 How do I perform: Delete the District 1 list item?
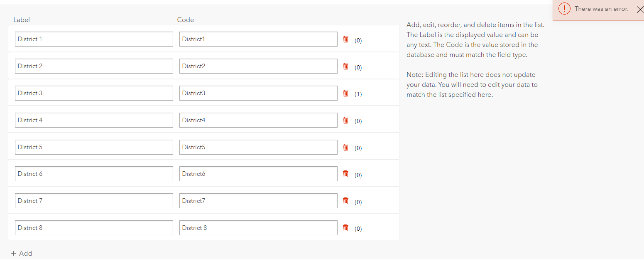(345, 39)
